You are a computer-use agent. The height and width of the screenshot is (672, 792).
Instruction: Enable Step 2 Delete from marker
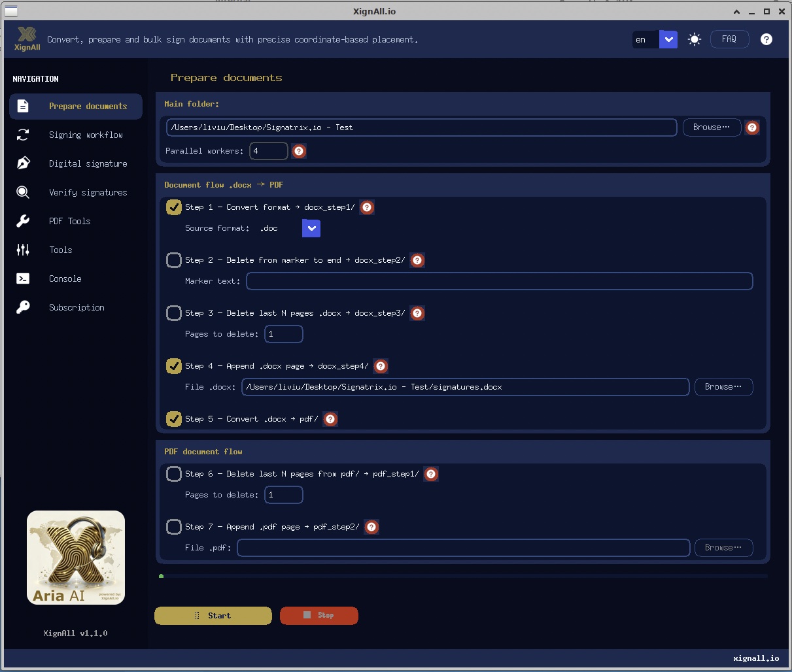click(x=173, y=260)
